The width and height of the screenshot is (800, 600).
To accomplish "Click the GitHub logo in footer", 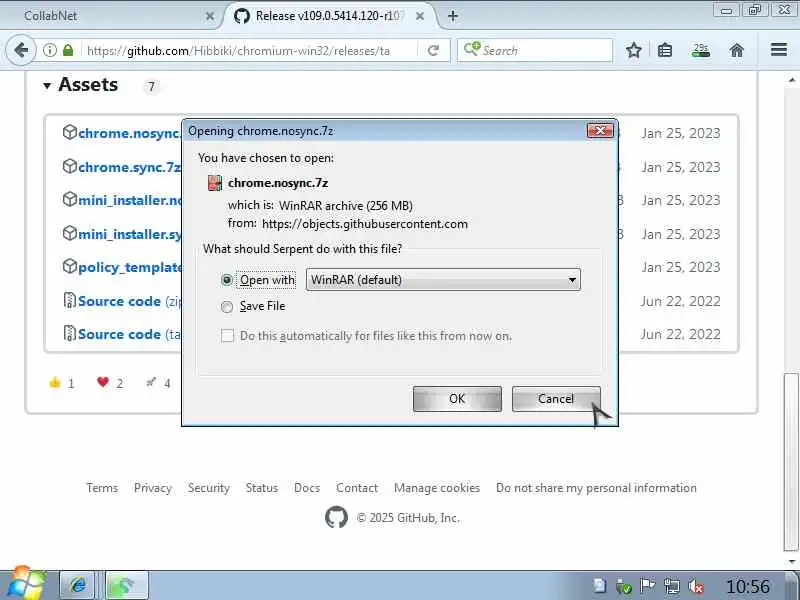I will (x=336, y=517).
